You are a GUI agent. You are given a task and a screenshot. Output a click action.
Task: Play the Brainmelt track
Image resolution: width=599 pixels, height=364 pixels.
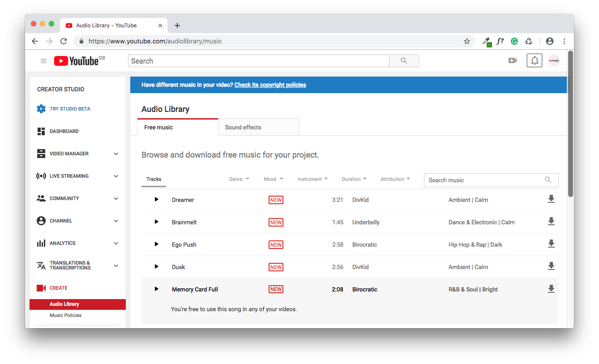(x=156, y=222)
